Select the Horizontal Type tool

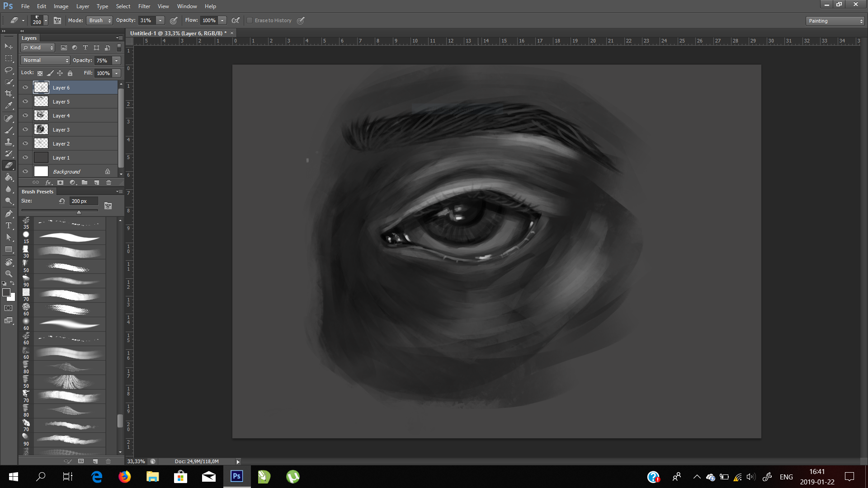click(9, 225)
